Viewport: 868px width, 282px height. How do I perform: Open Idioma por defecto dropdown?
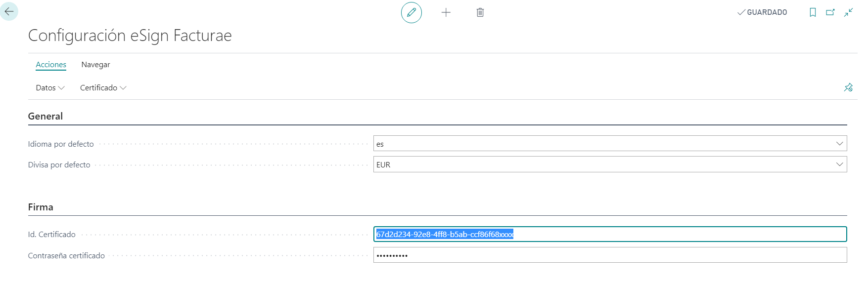(839, 144)
